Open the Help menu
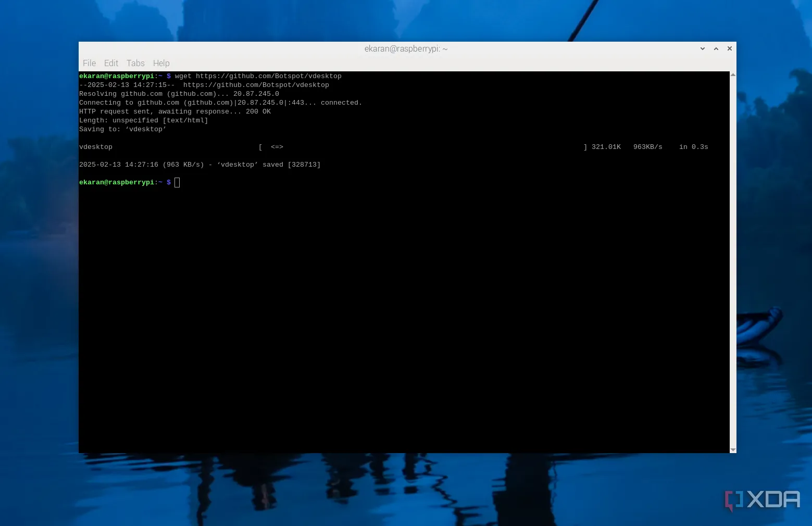 pyautogui.click(x=161, y=63)
